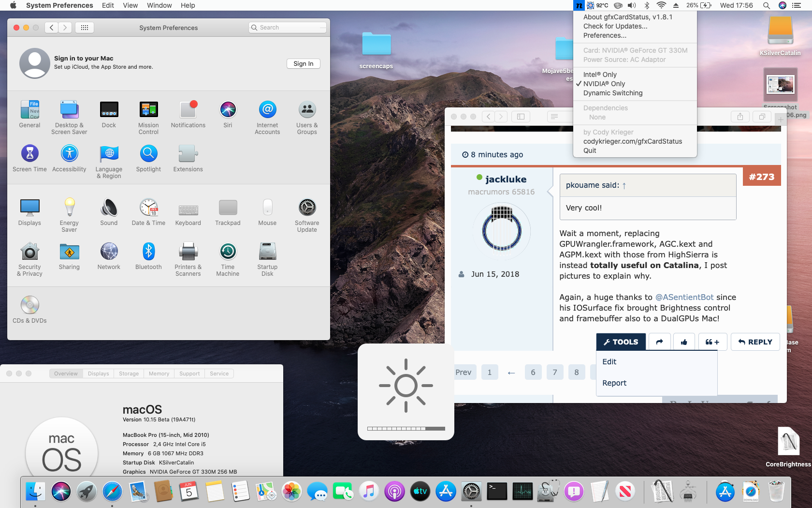This screenshot has width=812, height=508.
Task: Click the REPLY button on the post
Action: [x=755, y=342]
